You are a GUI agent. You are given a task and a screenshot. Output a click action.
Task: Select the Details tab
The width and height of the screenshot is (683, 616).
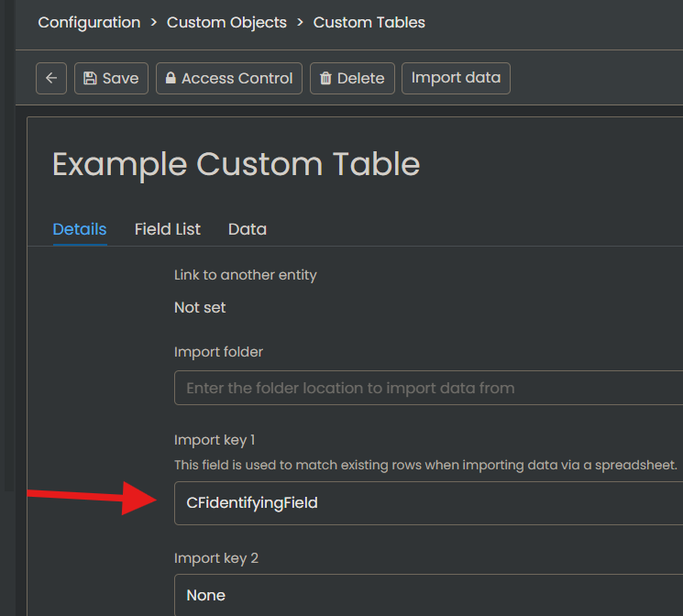pos(80,229)
